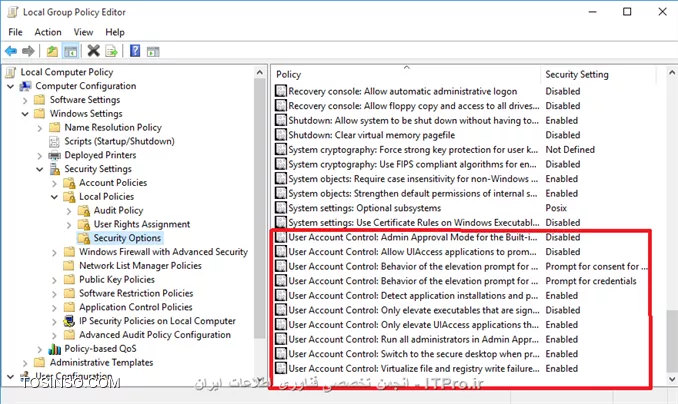Click the Delete (X) toolbar icon
The image size is (678, 404).
(93, 51)
